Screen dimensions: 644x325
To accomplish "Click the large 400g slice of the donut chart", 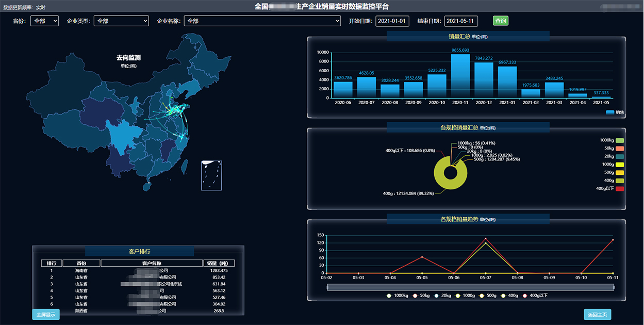I will coord(451,185).
